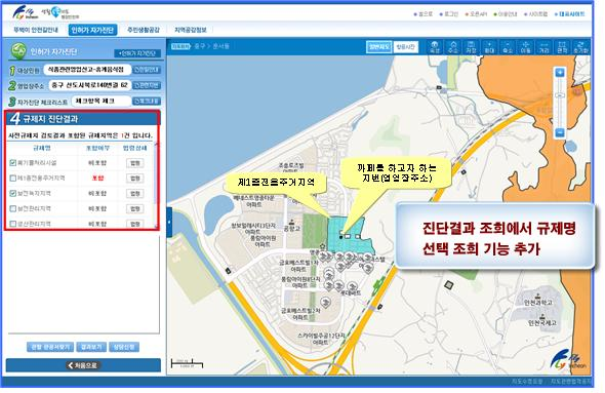Click the 처음으로 back button
Screen dimensions: 605x393
(83, 365)
